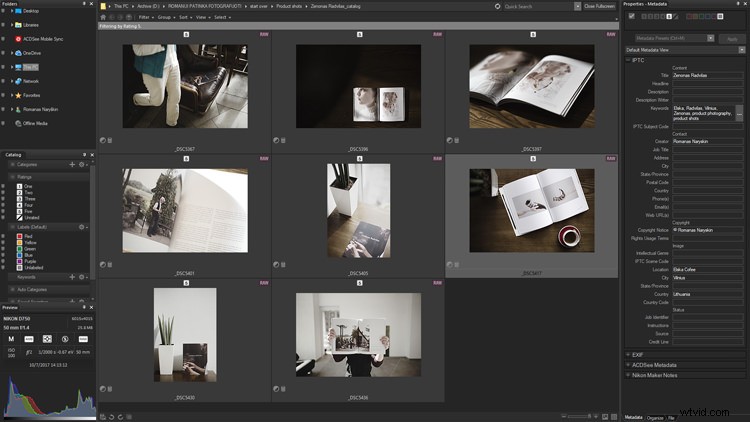Toggle the filter pin beside the Green label
The image size is (750, 422).
(x=3, y=249)
